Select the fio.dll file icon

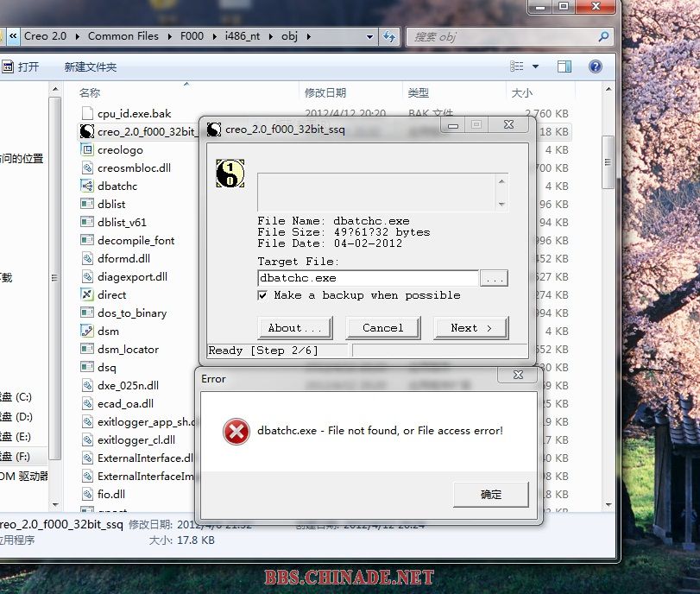[87, 494]
